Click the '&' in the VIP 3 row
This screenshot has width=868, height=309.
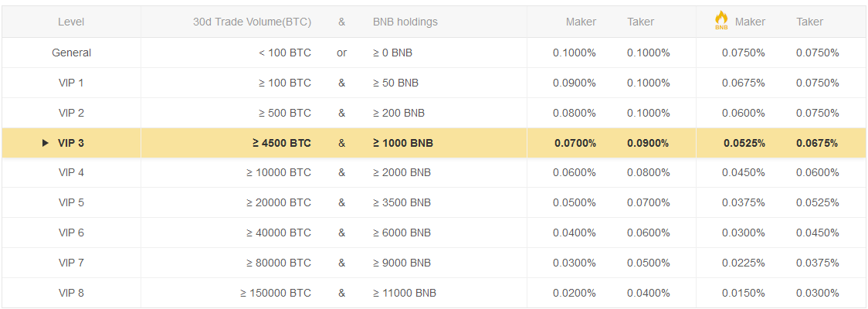[x=341, y=143]
